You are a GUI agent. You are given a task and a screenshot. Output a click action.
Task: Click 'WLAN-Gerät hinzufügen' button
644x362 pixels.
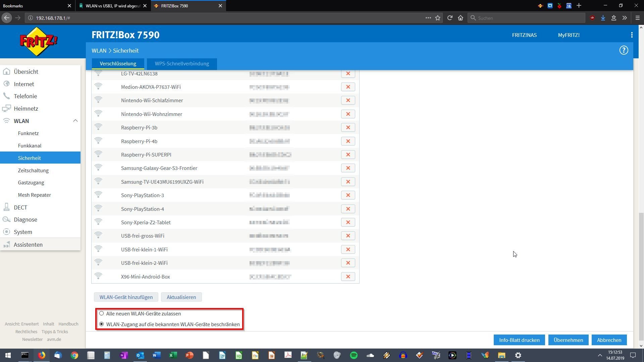(126, 297)
